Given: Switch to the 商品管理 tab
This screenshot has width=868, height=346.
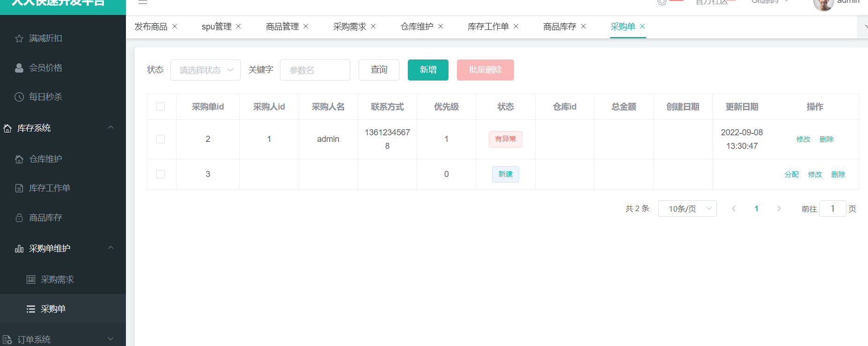Looking at the screenshot, I should (x=282, y=27).
